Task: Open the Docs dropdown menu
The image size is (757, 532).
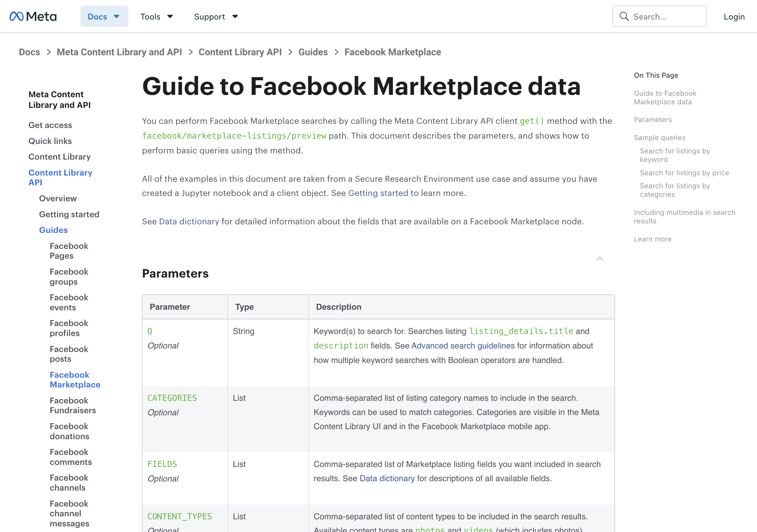Action: (104, 17)
